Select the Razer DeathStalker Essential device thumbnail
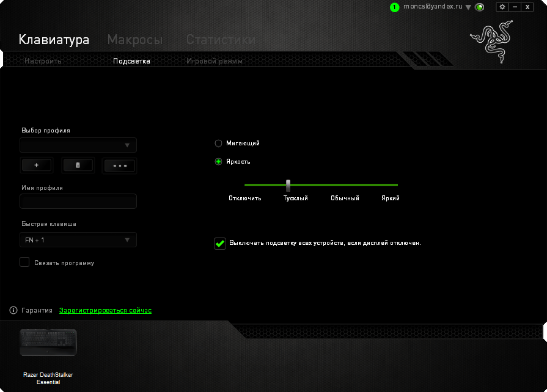The height and width of the screenshot is (392, 547). pyautogui.click(x=48, y=342)
